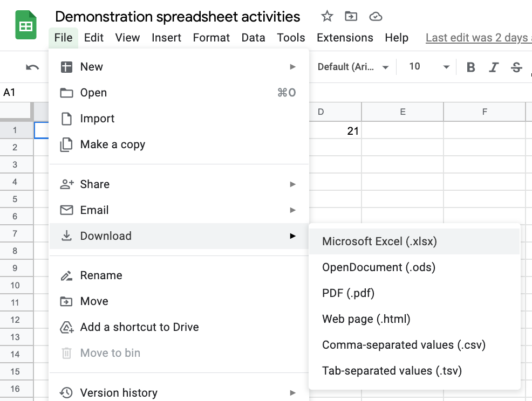The image size is (532, 401).
Task: Click the spreadsheet title text
Action: pos(178,16)
